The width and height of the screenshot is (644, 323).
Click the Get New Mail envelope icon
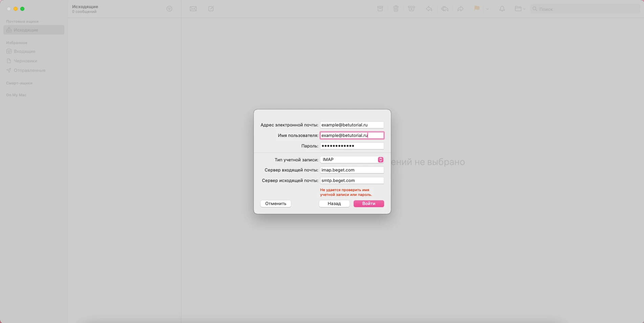[x=193, y=9]
